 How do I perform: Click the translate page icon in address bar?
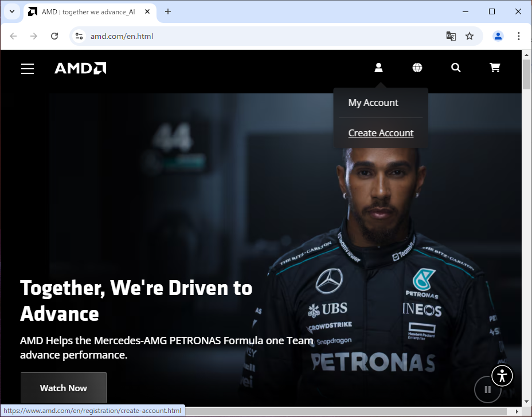pos(451,36)
